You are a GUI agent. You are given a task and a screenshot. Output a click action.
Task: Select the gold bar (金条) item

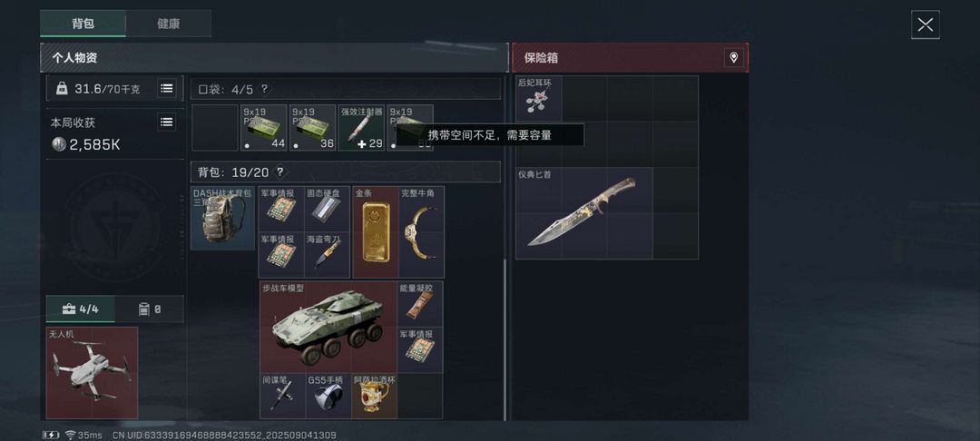point(376,231)
